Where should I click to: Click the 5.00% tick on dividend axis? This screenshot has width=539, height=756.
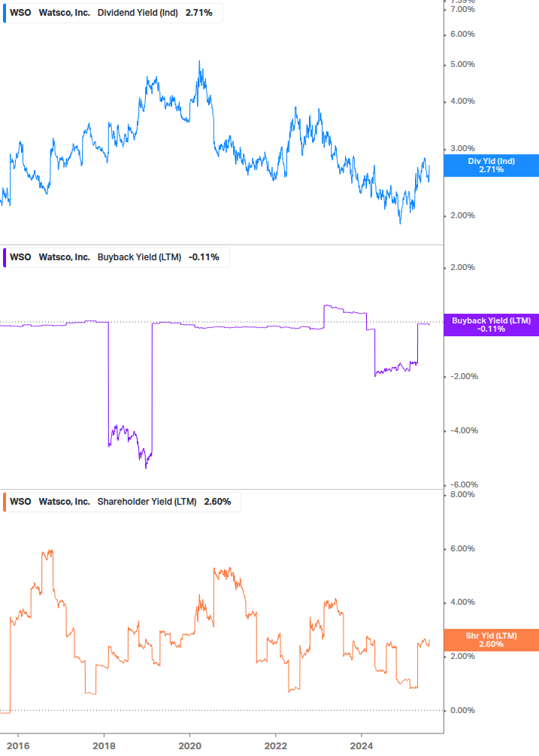(462, 64)
